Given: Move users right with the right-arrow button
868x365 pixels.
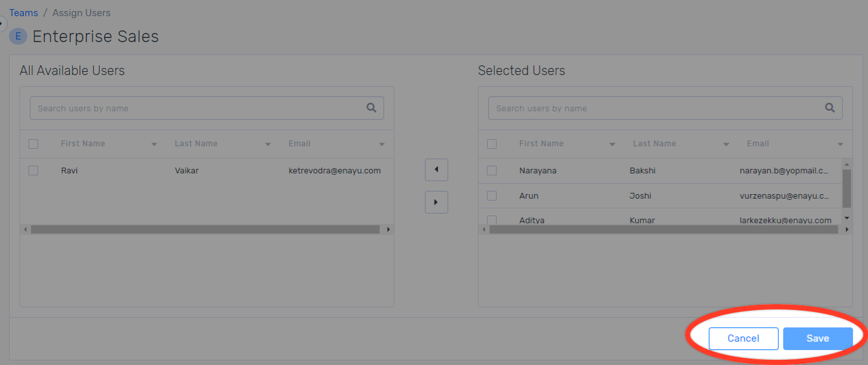Looking at the screenshot, I should click(437, 202).
